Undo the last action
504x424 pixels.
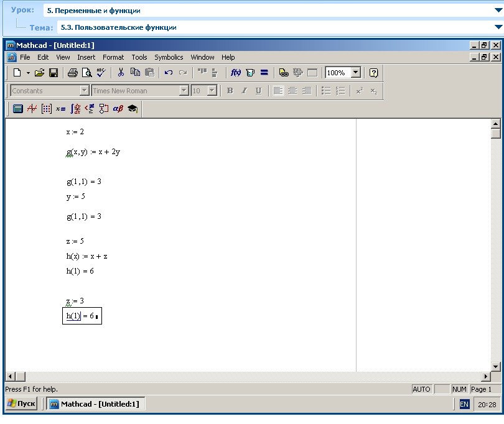(169, 73)
